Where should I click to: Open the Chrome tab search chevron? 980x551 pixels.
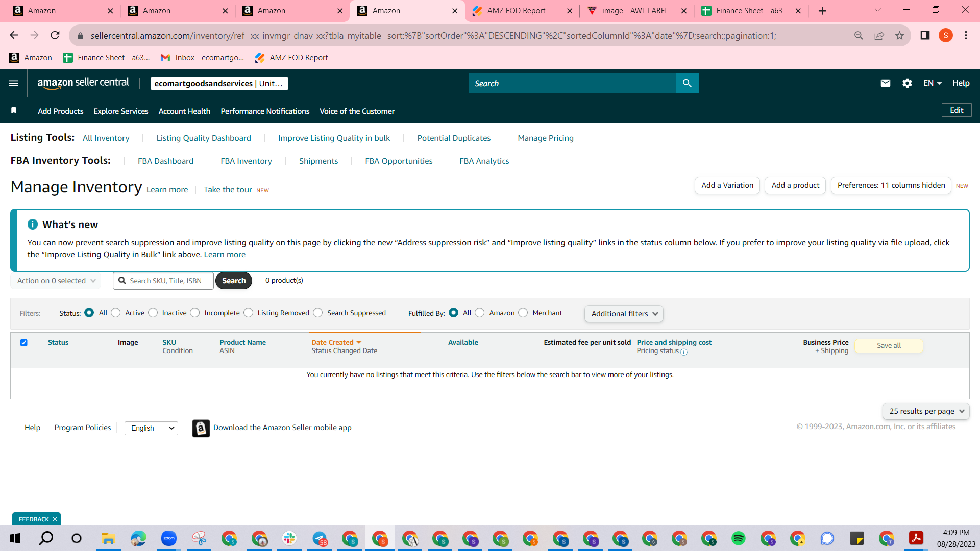(x=877, y=10)
